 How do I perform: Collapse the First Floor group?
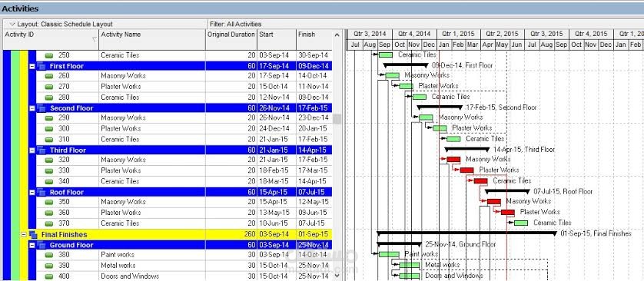(x=32, y=66)
